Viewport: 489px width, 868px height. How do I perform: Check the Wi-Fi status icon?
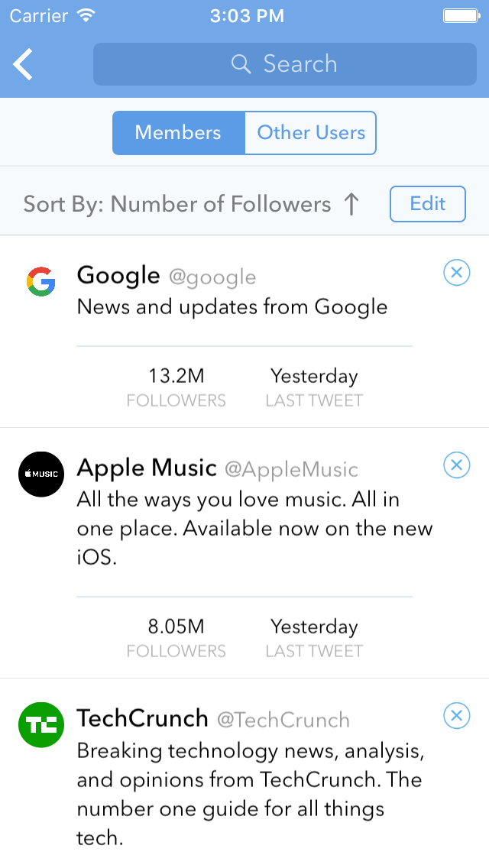coord(86,15)
